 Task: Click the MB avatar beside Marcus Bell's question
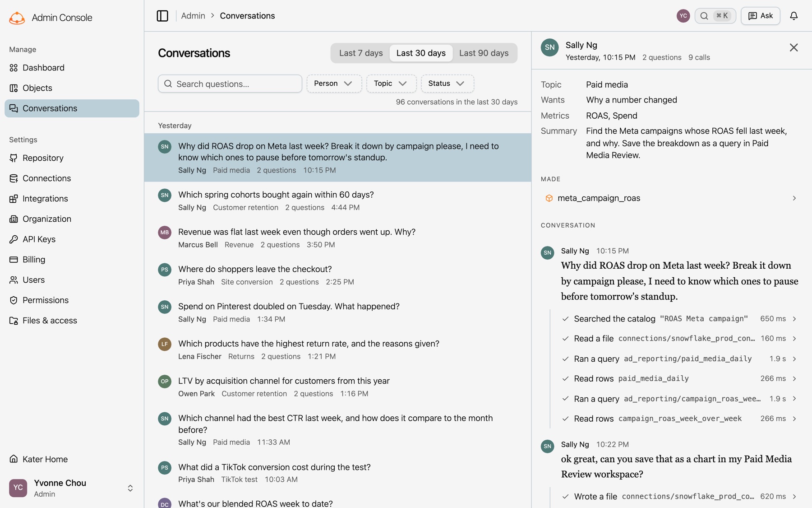tap(164, 233)
